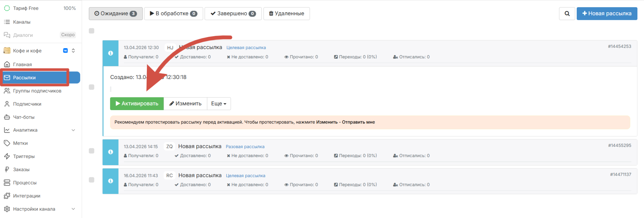Check the box beside mailing #14455295

(92, 151)
